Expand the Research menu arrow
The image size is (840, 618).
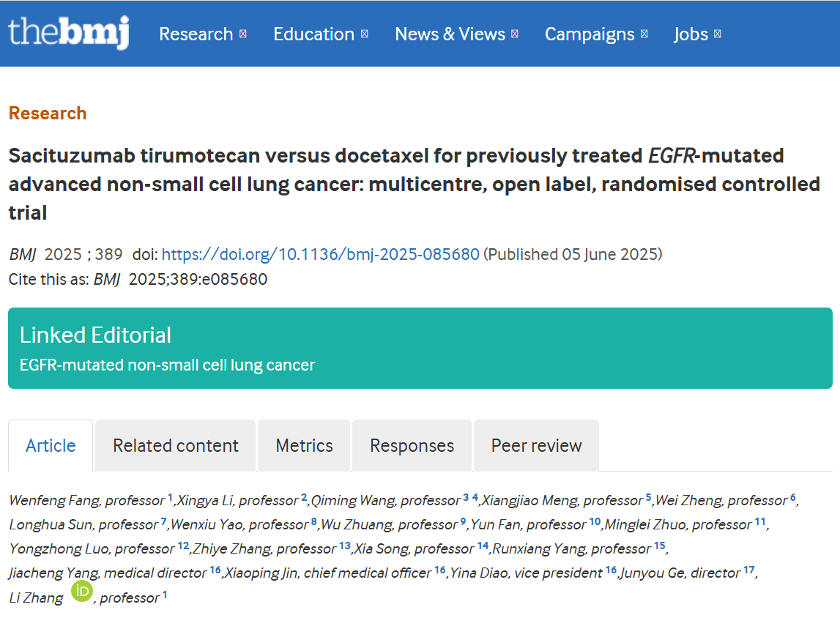pos(243,34)
